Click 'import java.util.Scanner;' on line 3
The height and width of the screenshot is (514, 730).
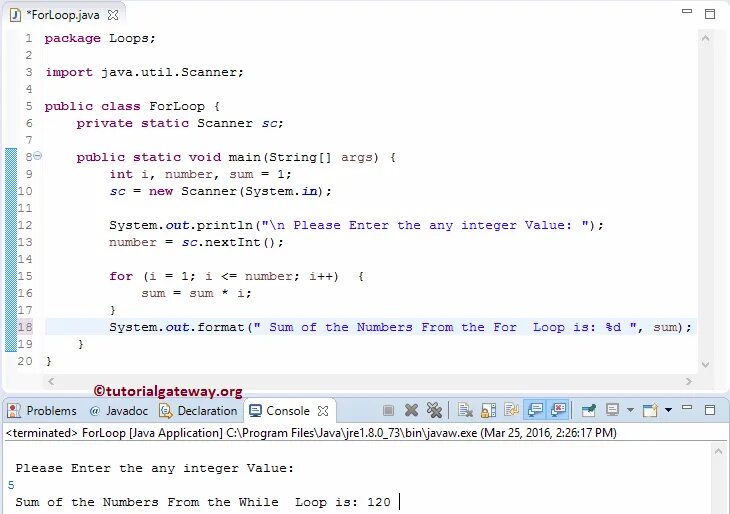144,72
